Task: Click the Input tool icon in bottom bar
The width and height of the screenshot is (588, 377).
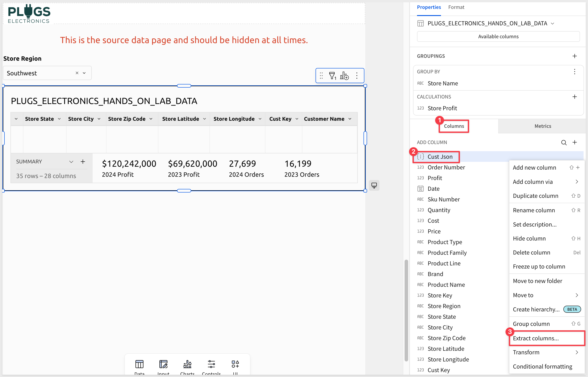Action: [163, 365]
